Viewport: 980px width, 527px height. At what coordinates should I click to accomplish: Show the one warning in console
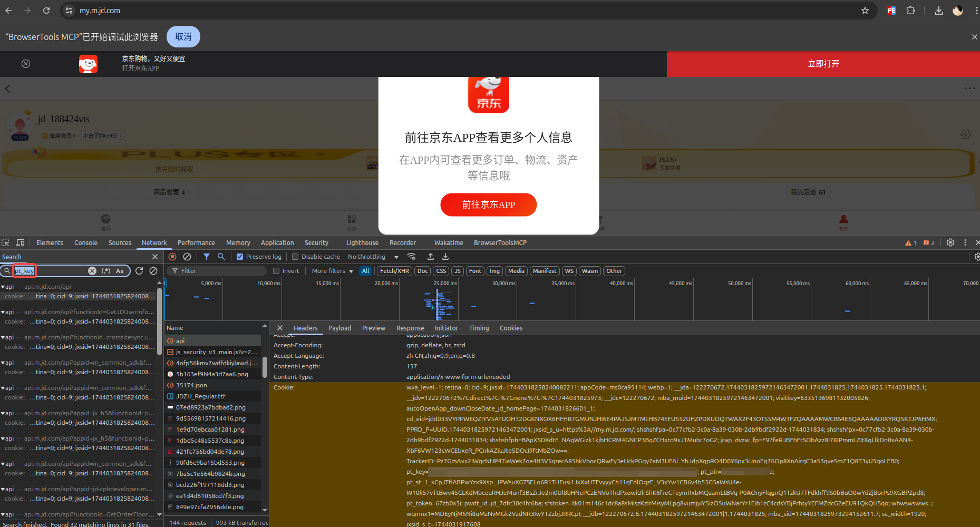coord(911,243)
